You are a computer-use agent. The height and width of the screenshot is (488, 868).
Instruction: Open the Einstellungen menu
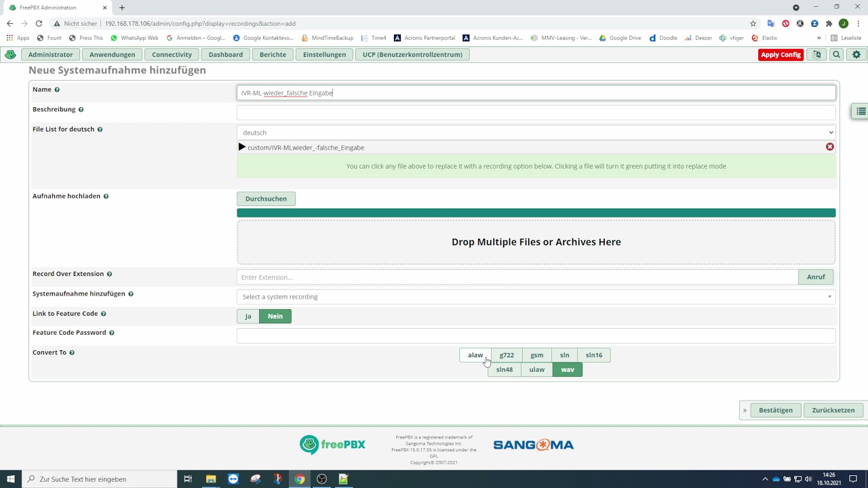coord(324,54)
